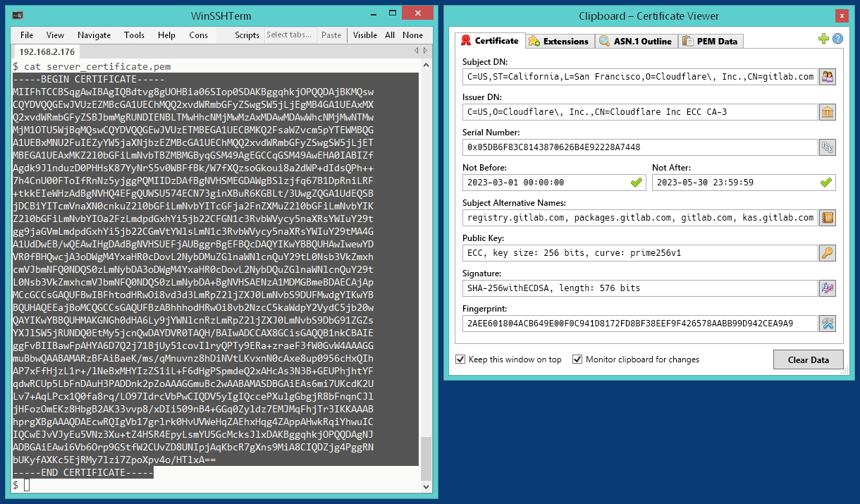
Task: Click the WinSSHTerm title bar app icon
Action: click(16, 16)
